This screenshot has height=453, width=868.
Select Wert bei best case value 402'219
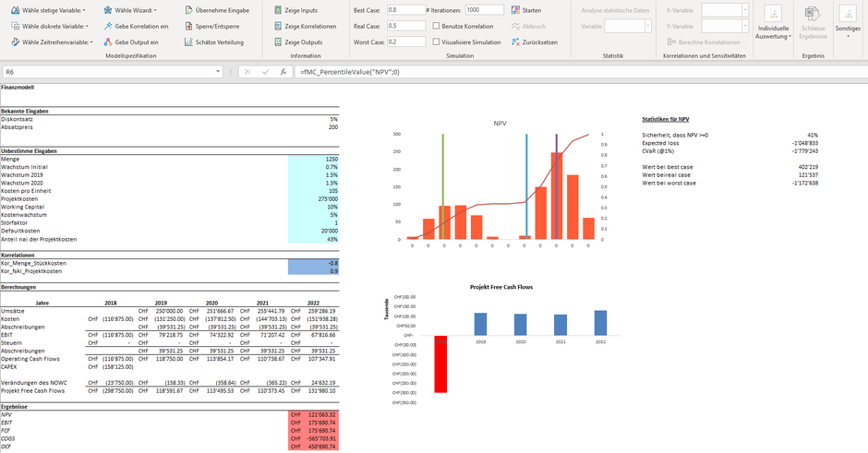pyautogui.click(x=808, y=166)
